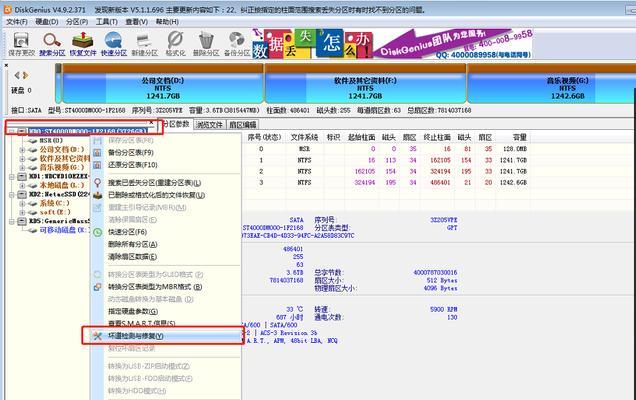Expand the 公司文档(D:) tree node

click(x=22, y=150)
